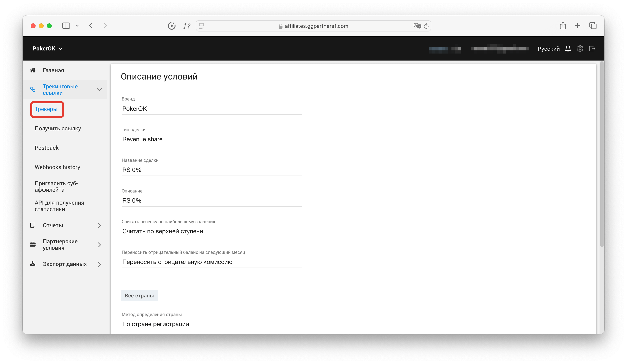Click the logout icon in header
The image size is (627, 364).
(592, 49)
